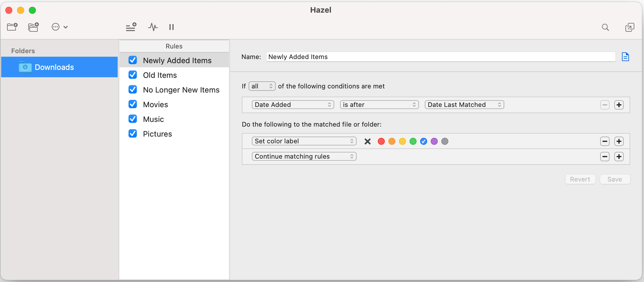The width and height of the screenshot is (644, 282).
Task: Change the 'is after' operator dropdown
Action: [380, 105]
